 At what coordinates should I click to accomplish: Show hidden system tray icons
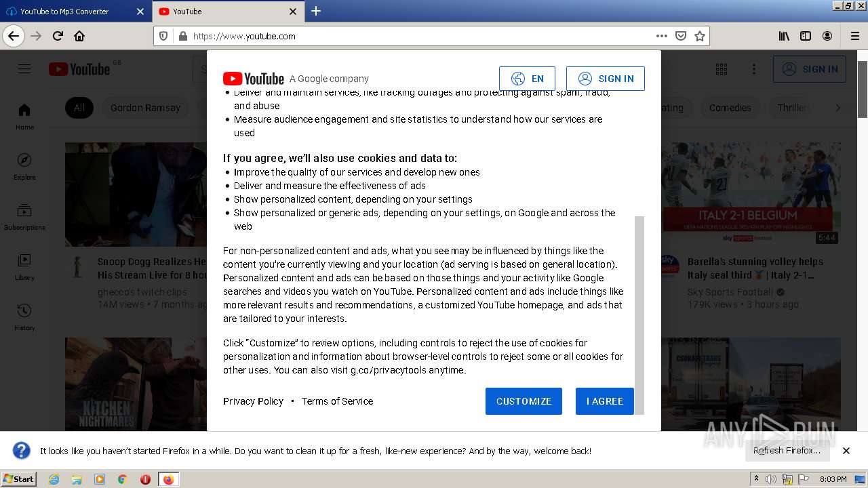coord(756,479)
